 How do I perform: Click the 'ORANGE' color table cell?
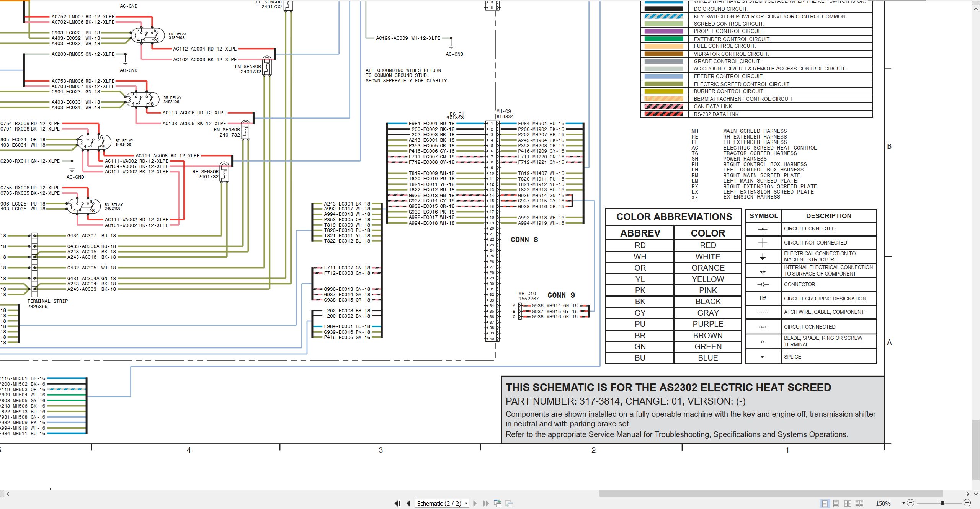(x=708, y=268)
